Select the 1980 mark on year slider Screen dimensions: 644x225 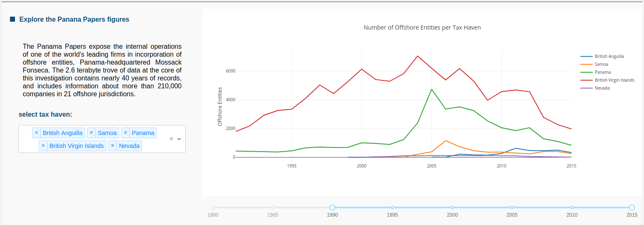[213, 207]
